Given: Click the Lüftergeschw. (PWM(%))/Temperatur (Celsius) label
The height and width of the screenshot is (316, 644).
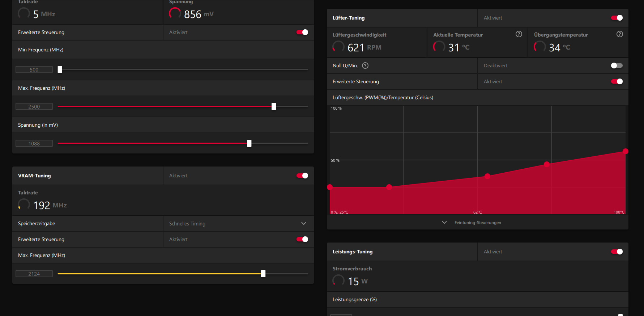Looking at the screenshot, I should pos(383,97).
